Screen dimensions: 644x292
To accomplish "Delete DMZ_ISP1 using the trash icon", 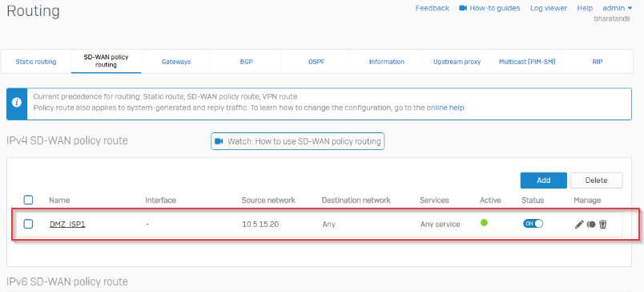I will pos(602,225).
